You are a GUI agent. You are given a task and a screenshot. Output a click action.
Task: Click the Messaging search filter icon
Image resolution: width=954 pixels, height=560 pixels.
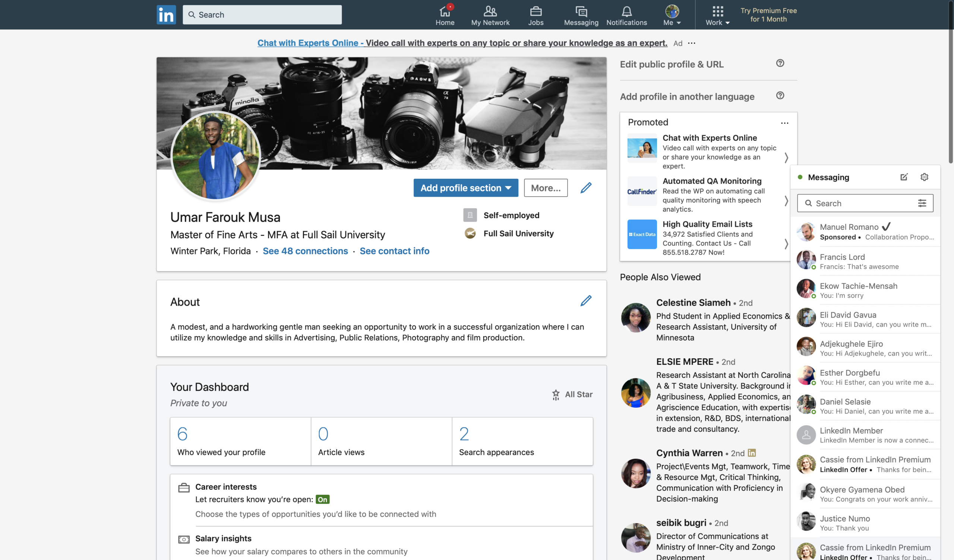[922, 203]
